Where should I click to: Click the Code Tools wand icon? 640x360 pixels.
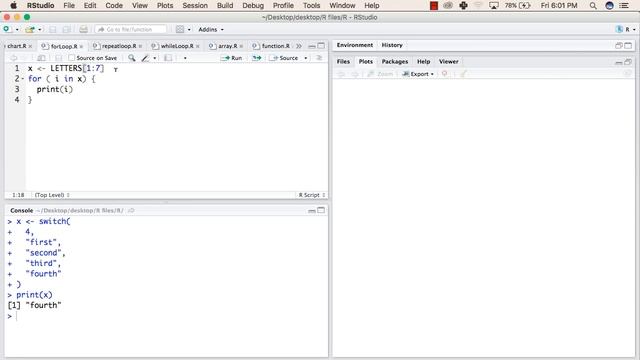(145, 58)
